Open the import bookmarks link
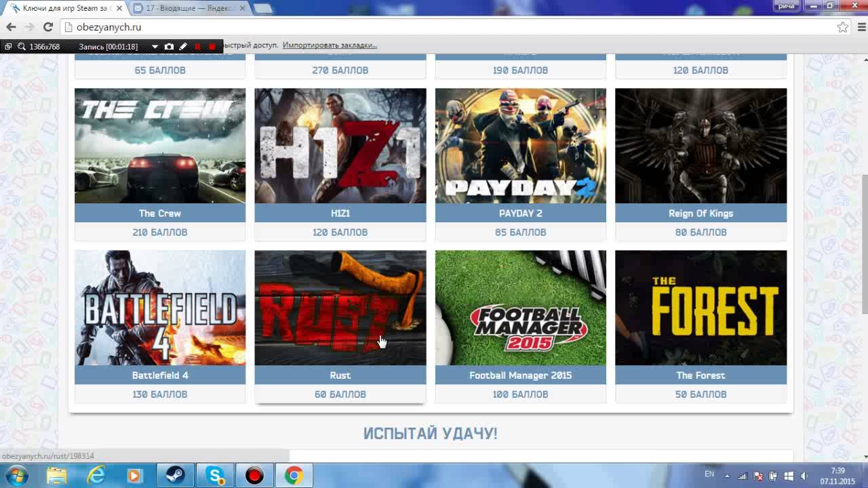The width and height of the screenshot is (868, 488). (330, 45)
